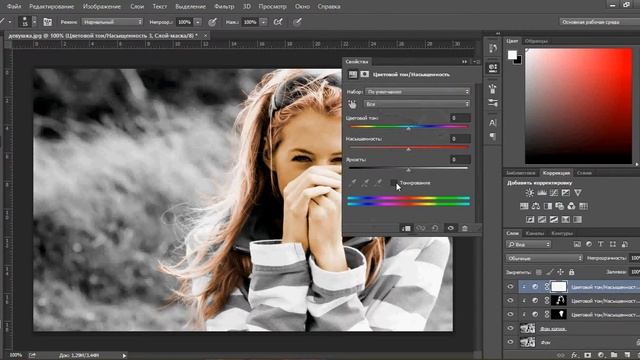The height and width of the screenshot is (360, 640).
Task: Filter layers by text type icon
Action: pos(600,244)
